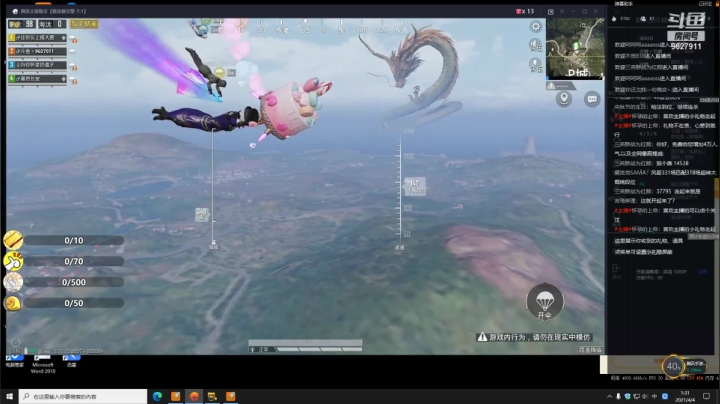This screenshot has width=720, height=404.
Task: Click the yellow coin icon beside 0/50
Action: [13, 303]
